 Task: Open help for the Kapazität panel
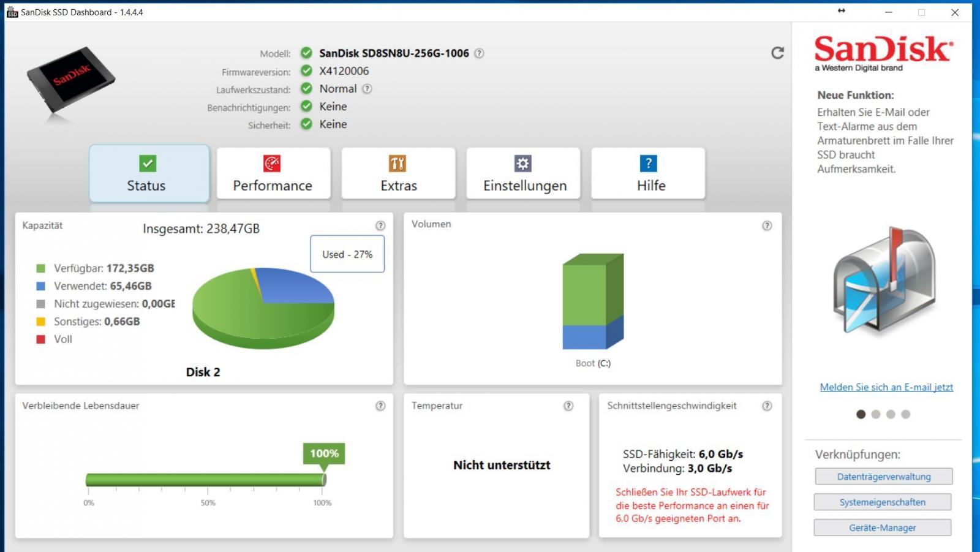pos(380,225)
